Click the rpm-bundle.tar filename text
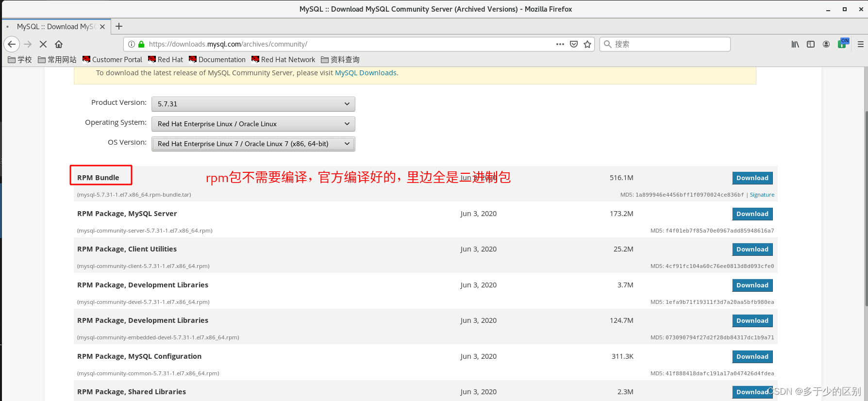Viewport: 868px width, 401px height. click(x=134, y=195)
